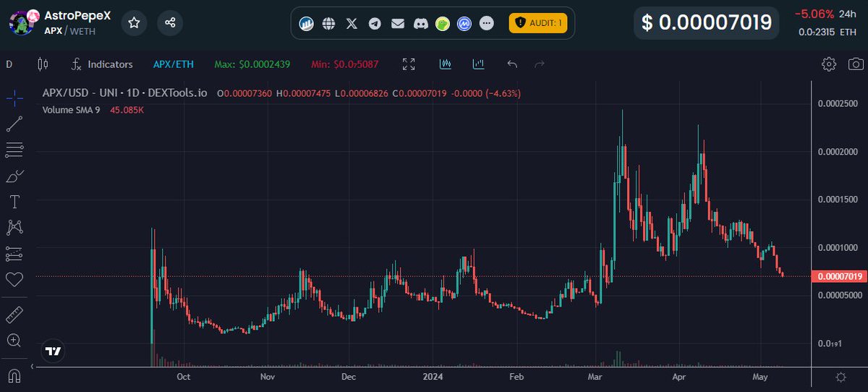Click the AstroPepeX token name
The image size is (868, 392).
pyautogui.click(x=77, y=15)
